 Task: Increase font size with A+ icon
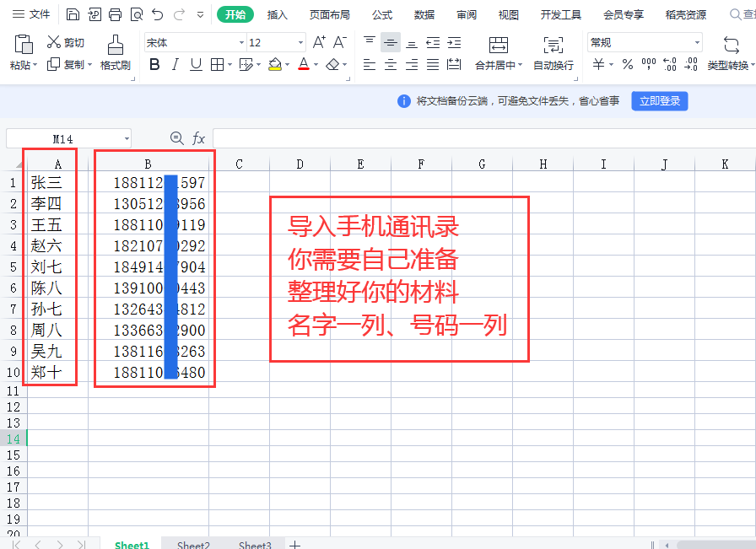tap(319, 40)
